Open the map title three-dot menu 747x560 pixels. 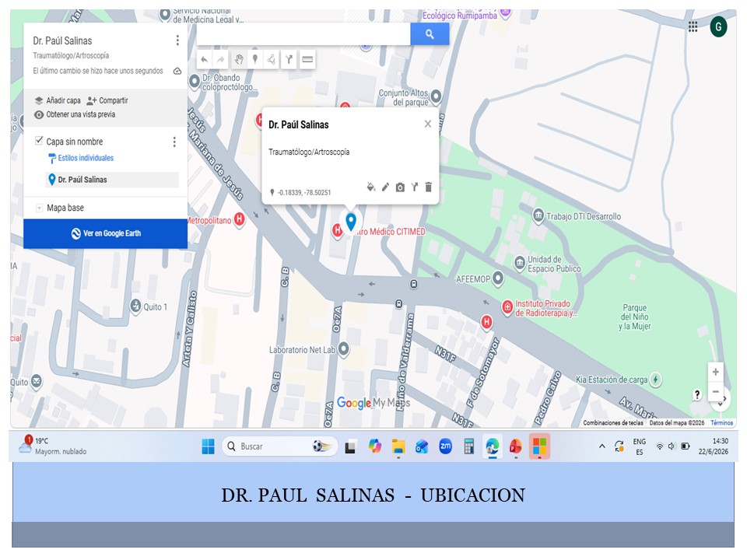pyautogui.click(x=177, y=40)
